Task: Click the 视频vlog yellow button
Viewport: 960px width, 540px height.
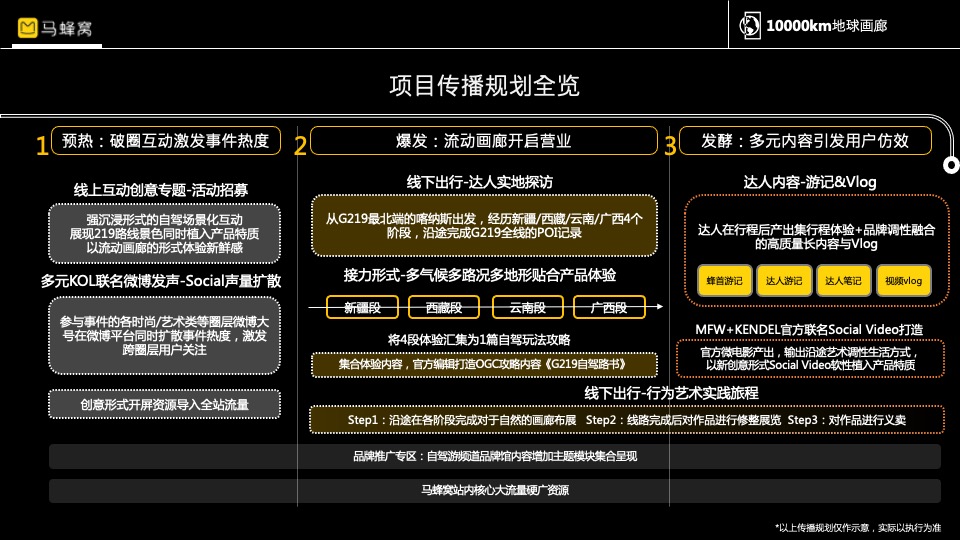Action: 903,280
